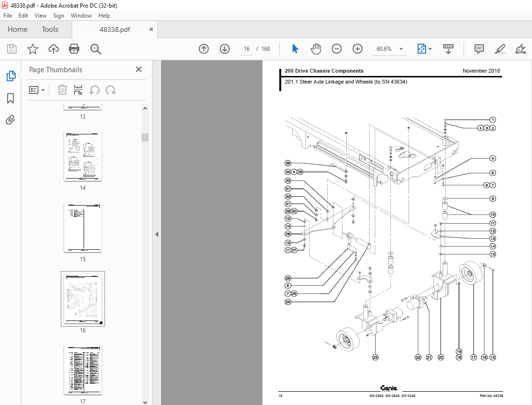Click the page number input field
This screenshot has height=405, width=532.
247,49
